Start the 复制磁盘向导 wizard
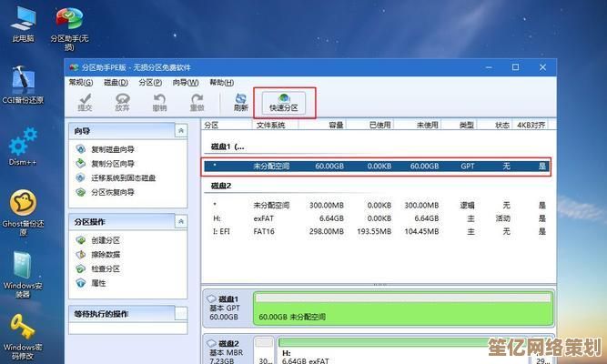 coord(112,149)
